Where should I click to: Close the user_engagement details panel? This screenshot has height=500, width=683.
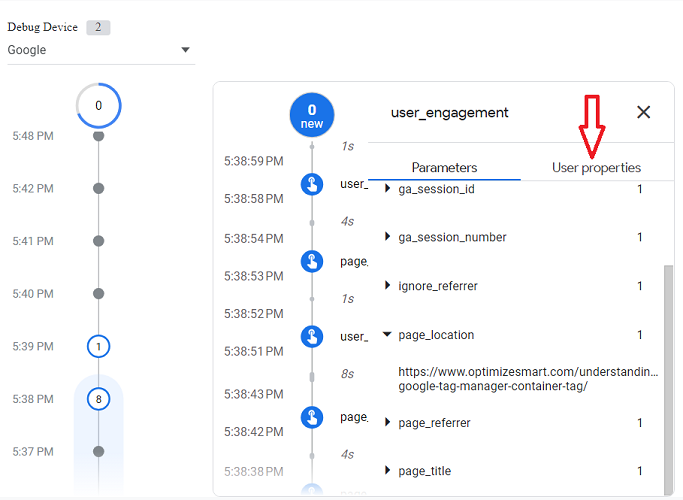click(643, 112)
